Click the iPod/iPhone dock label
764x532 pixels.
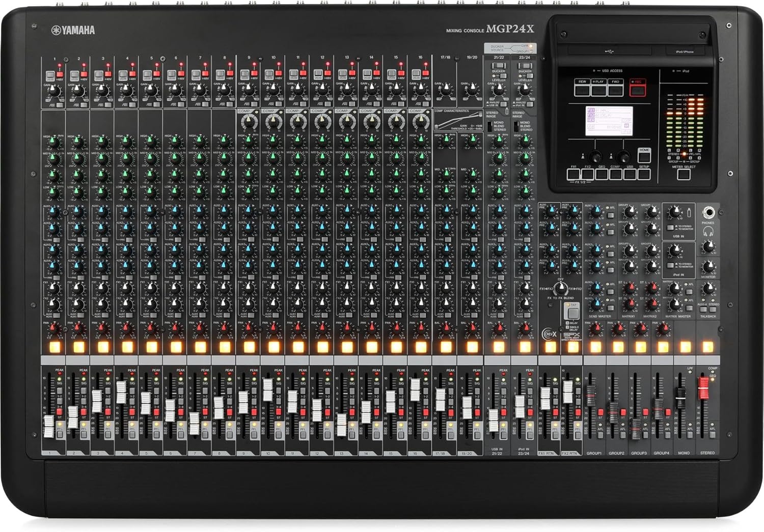point(685,52)
